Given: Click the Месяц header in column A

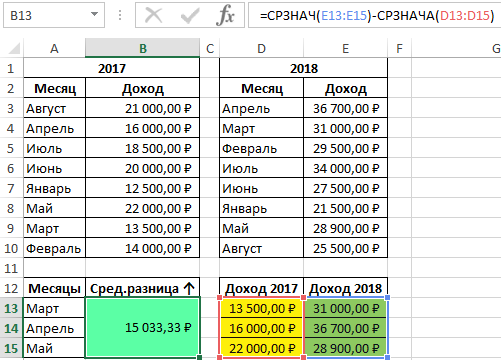Looking at the screenshot, I should pyautogui.click(x=55, y=88).
